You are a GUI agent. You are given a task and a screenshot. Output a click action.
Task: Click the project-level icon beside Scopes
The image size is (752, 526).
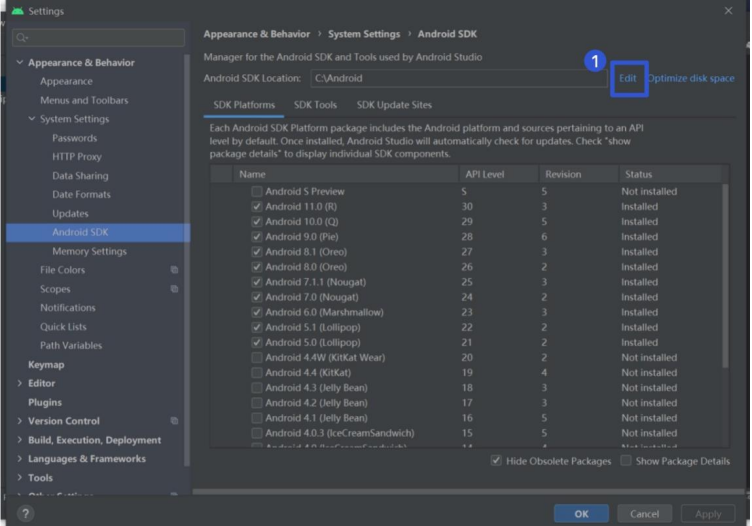click(174, 289)
